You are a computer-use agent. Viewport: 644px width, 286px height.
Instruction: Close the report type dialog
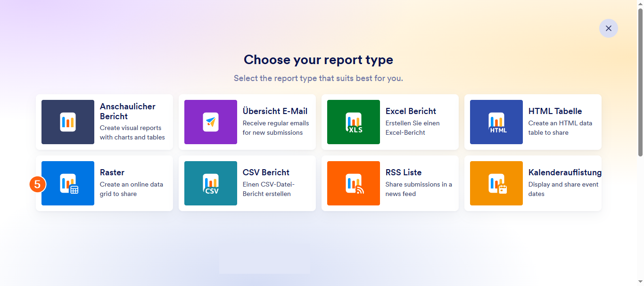click(609, 28)
